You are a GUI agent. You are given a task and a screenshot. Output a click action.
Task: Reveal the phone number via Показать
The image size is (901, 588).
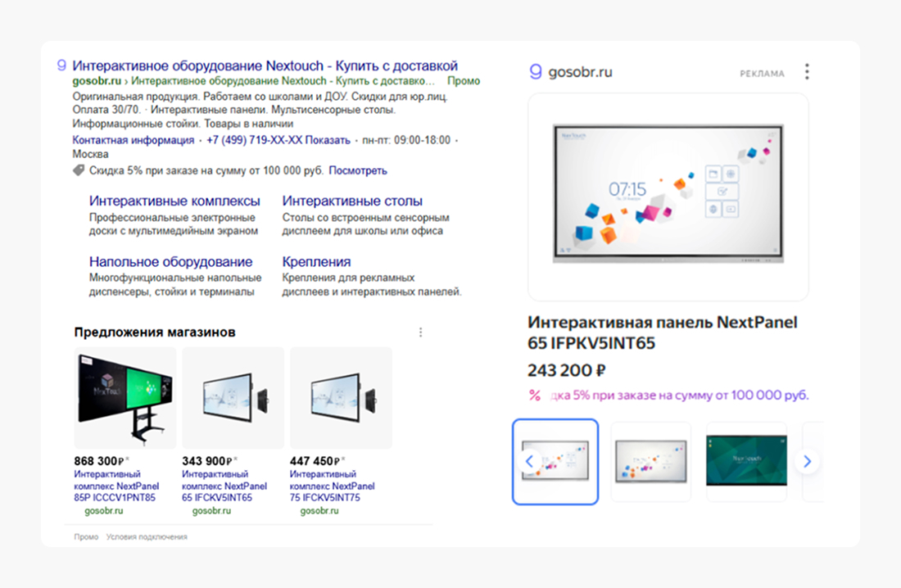point(328,140)
